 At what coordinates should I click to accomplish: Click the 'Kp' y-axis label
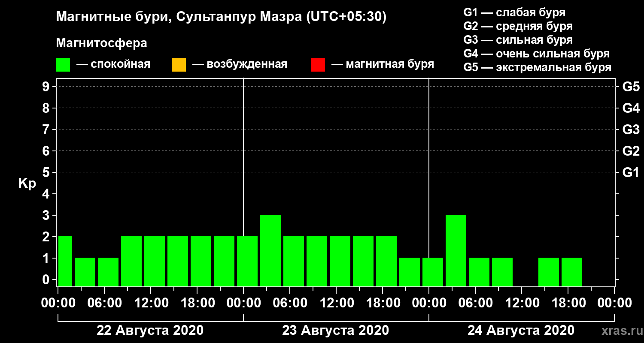pos(27,184)
